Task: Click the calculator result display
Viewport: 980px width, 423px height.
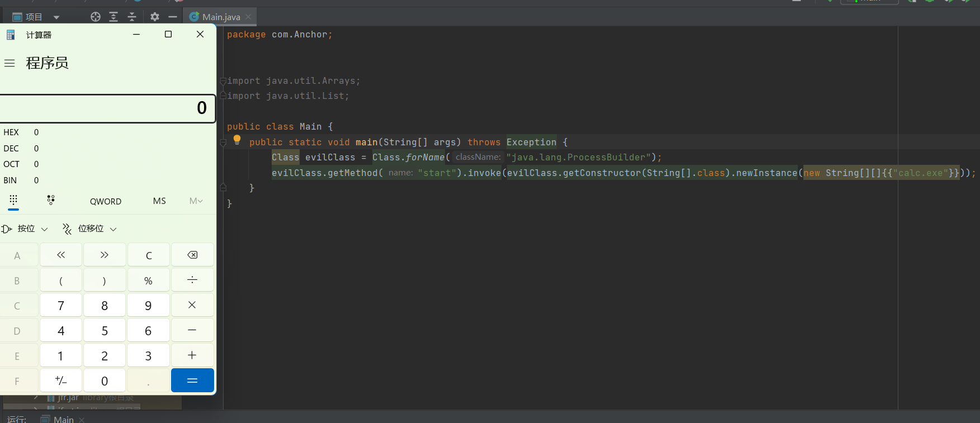Action: coord(107,108)
